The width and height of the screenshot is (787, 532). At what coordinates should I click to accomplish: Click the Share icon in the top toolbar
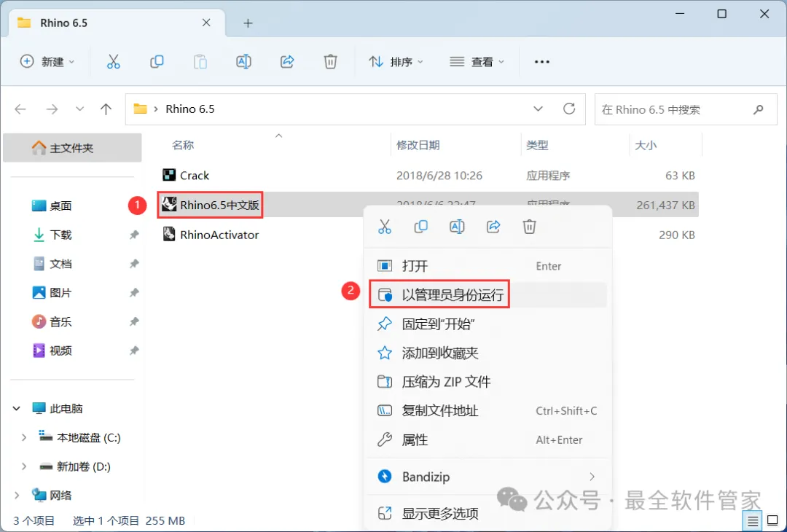click(287, 62)
